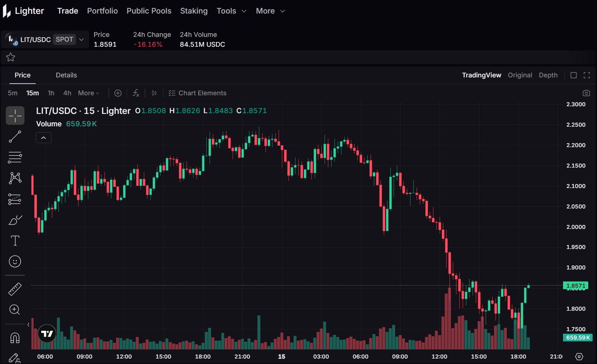Screen dimensions: 597x364
Task: Select the 1h timeframe
Action: pyautogui.click(x=51, y=93)
